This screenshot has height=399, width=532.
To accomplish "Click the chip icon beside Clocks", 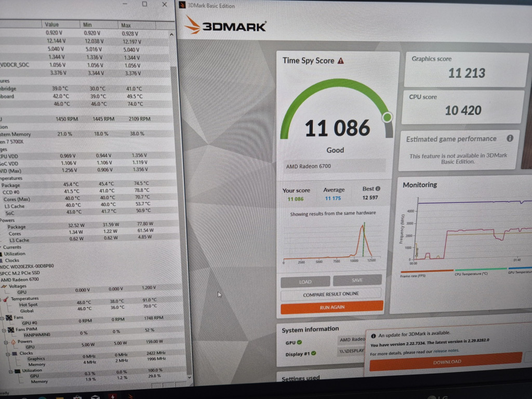I will pyautogui.click(x=15, y=353).
